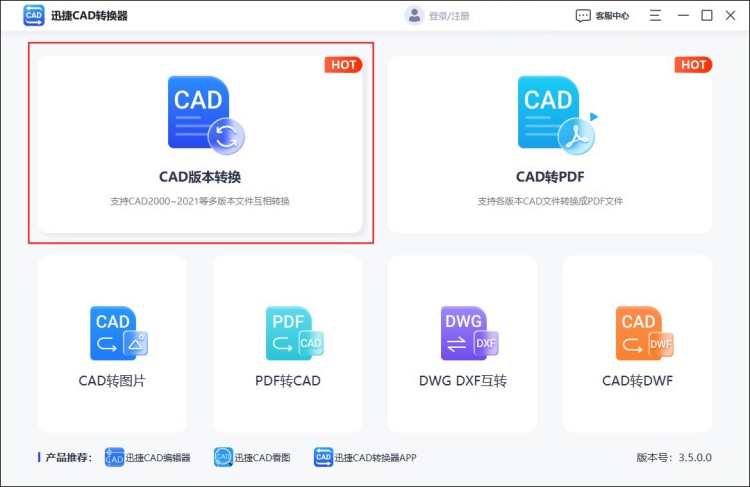Click the CAD版本转换 title text
750x487 pixels.
pos(200,177)
